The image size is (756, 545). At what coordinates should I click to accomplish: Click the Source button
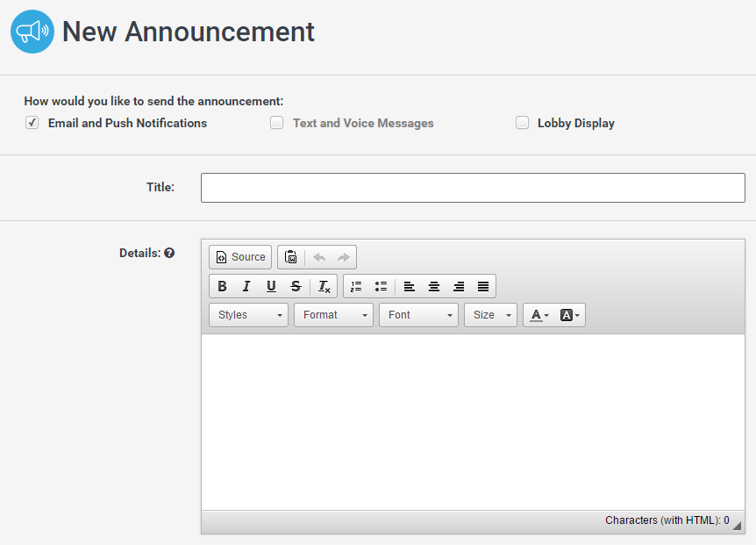click(240, 257)
